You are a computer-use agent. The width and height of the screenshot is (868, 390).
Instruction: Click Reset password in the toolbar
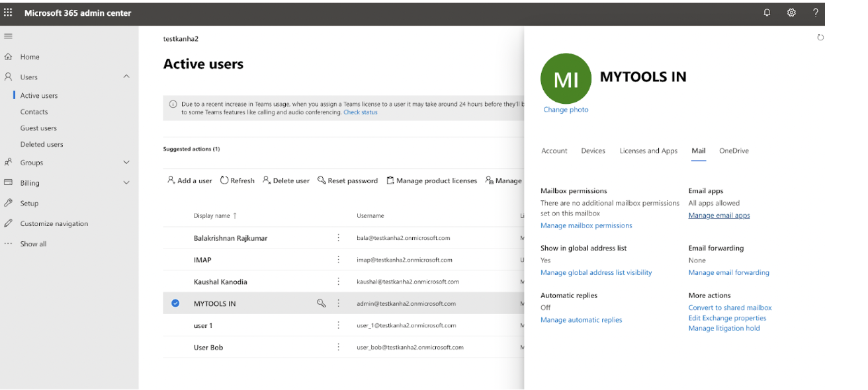tap(347, 180)
